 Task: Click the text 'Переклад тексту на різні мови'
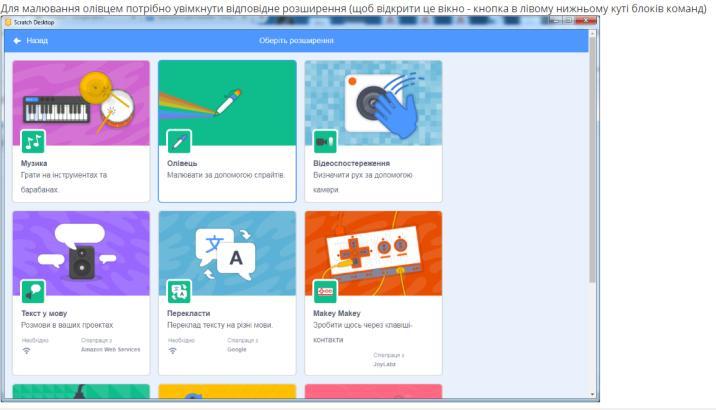click(220, 325)
